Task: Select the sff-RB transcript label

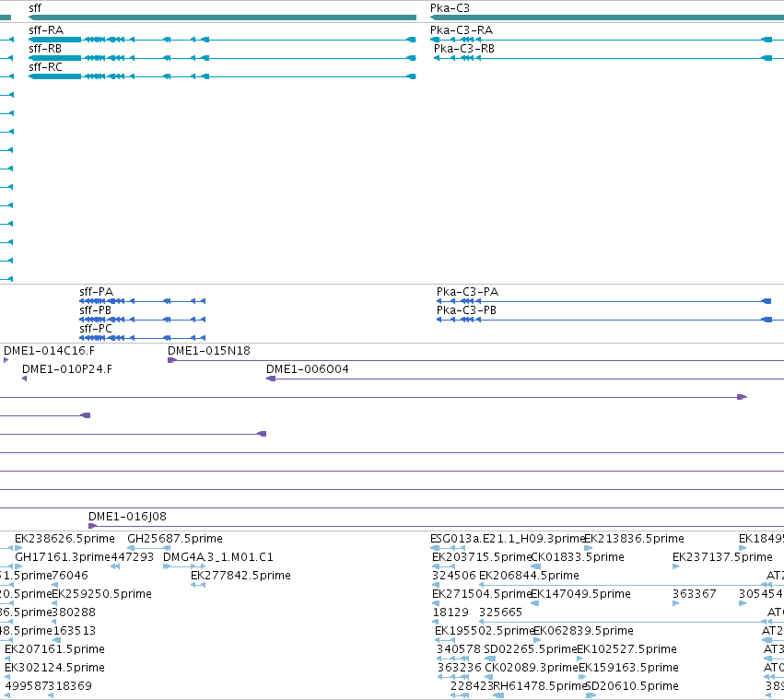Action: point(45,49)
